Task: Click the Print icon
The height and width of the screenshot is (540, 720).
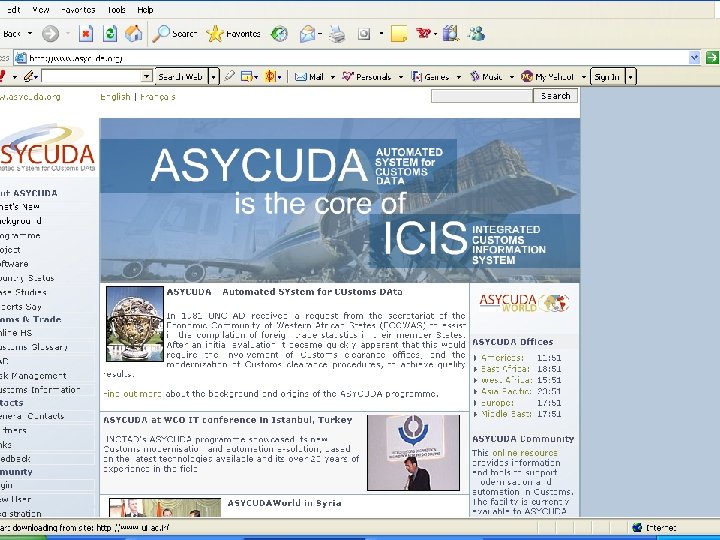Action: point(337,34)
